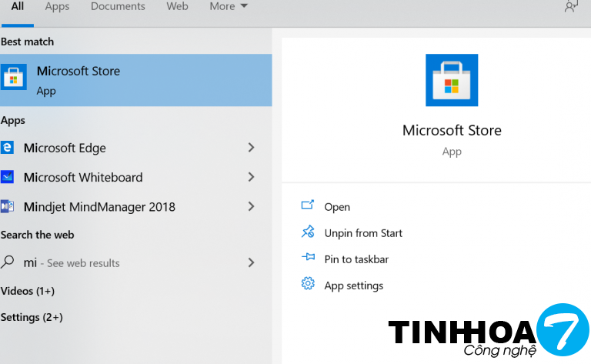This screenshot has height=364, width=591.
Task: Click the Microsoft Whiteboard app icon
Action: pos(8,177)
